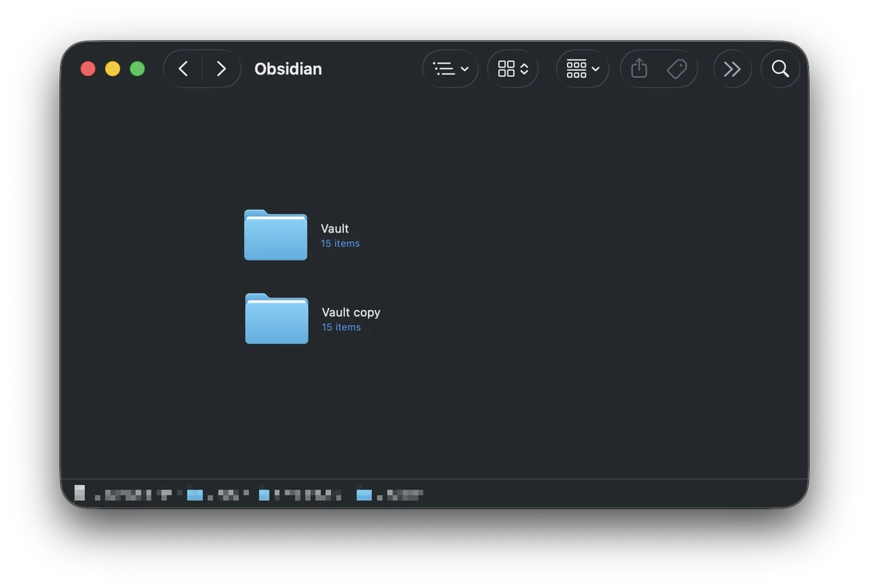Close the Finder window with red button
Image resolution: width=869 pixels, height=588 pixels.
pos(88,69)
